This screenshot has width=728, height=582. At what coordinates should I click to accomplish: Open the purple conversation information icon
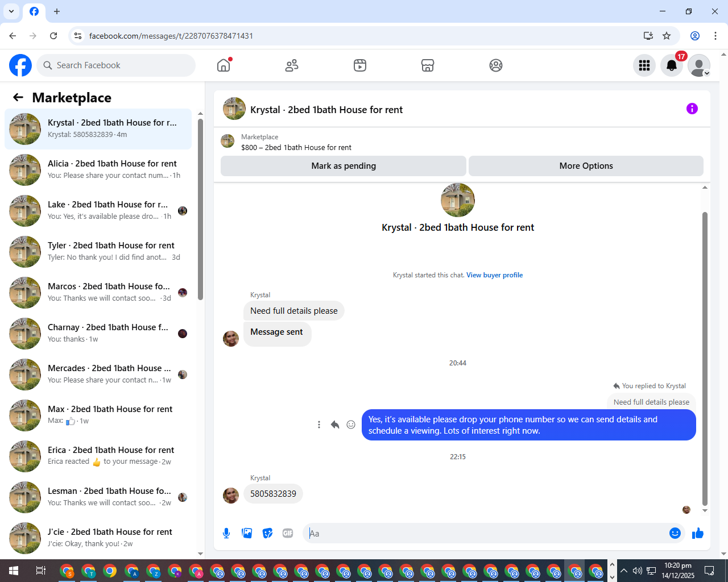coord(692,109)
